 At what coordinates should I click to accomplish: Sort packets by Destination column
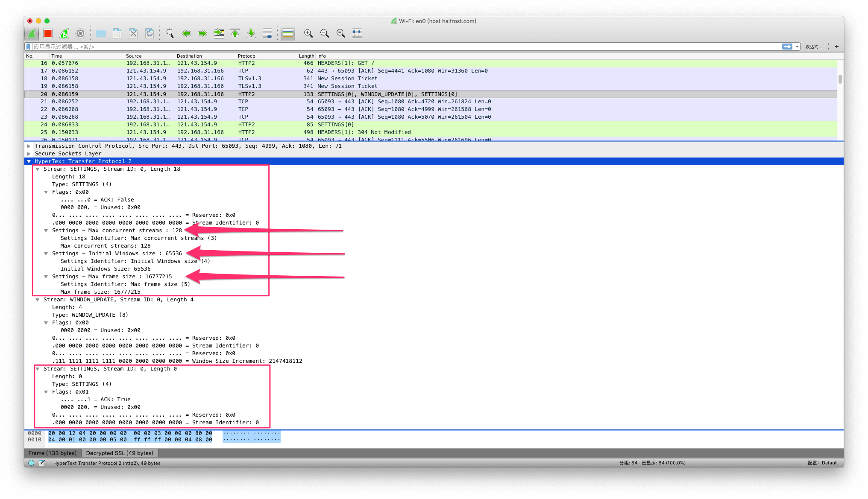205,56
